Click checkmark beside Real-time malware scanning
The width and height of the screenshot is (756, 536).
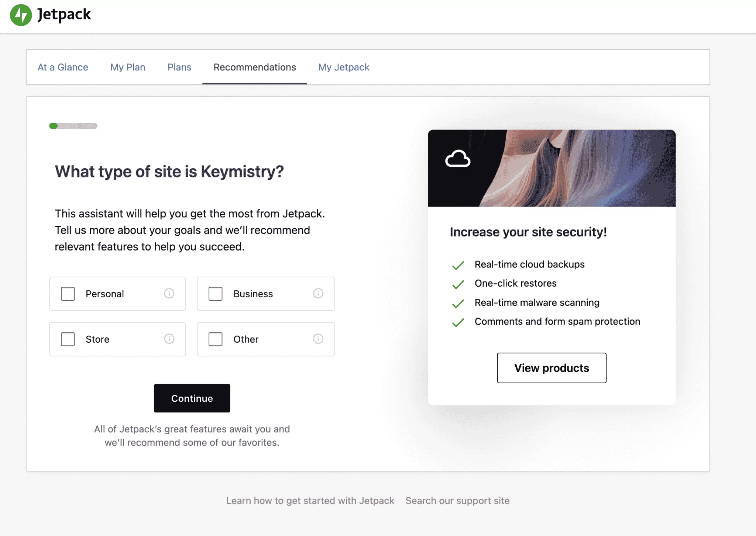tap(458, 304)
